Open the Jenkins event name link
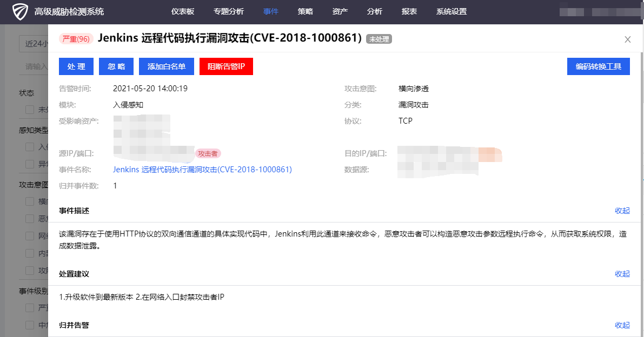The image size is (644, 337). (x=202, y=170)
